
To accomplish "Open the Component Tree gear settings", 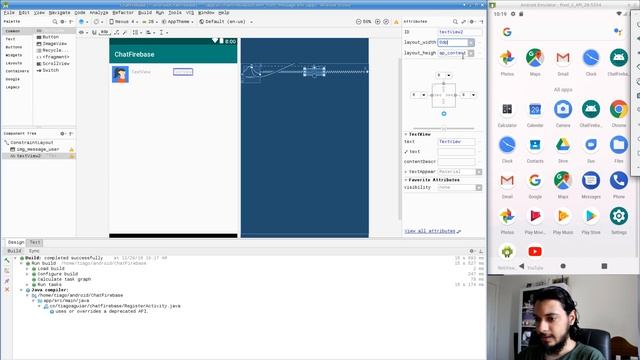I will (x=63, y=133).
